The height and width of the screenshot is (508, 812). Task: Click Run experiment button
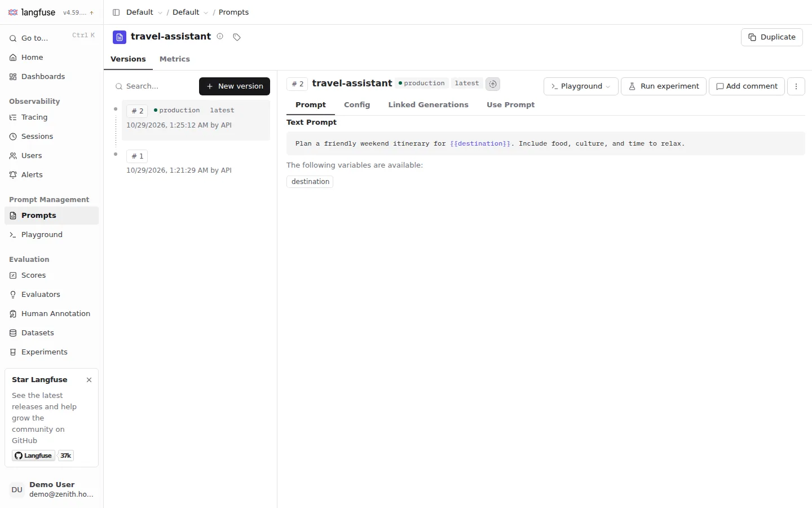664,86
